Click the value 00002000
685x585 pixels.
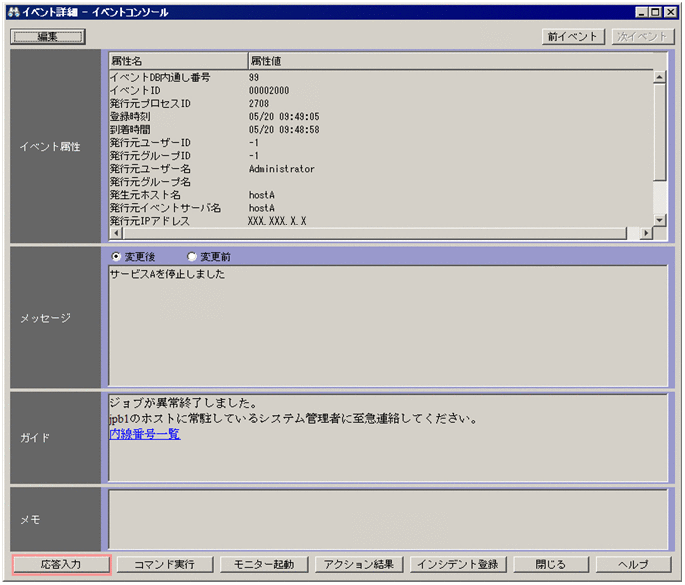click(x=269, y=90)
